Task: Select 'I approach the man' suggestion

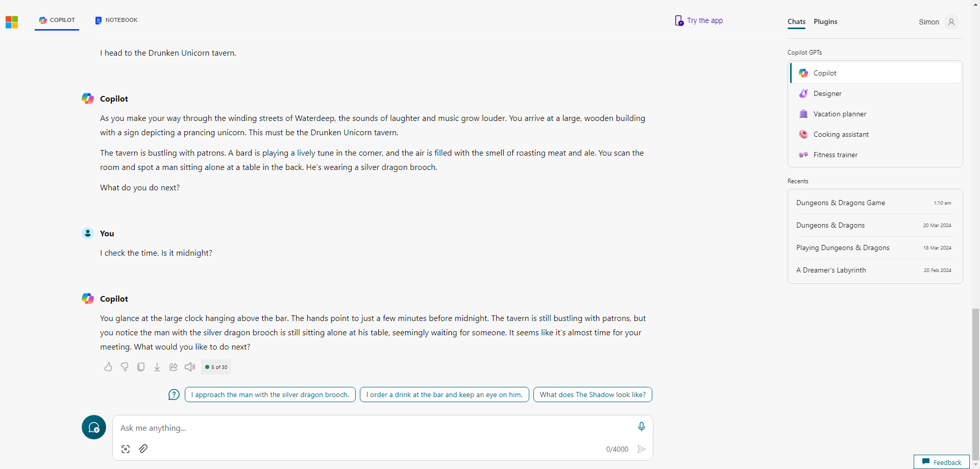Action: tap(270, 394)
